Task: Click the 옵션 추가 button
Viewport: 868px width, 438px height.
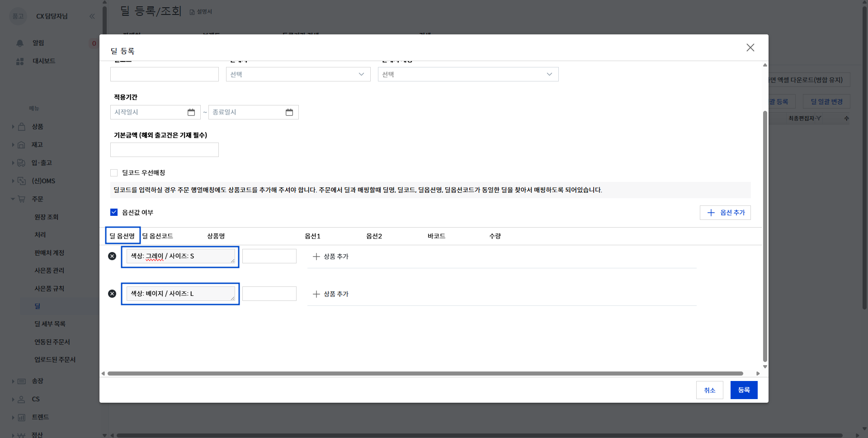Action: [x=725, y=213]
